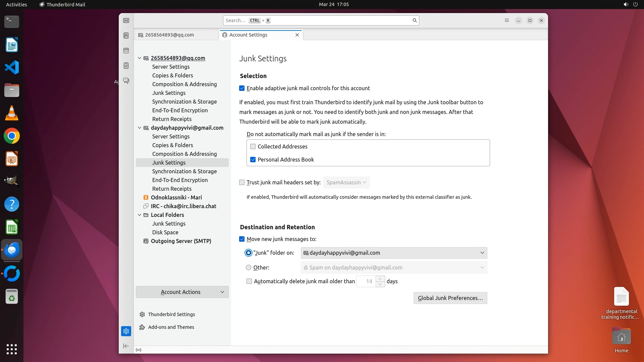Enable automatic deletion of old junk mail

(249, 281)
